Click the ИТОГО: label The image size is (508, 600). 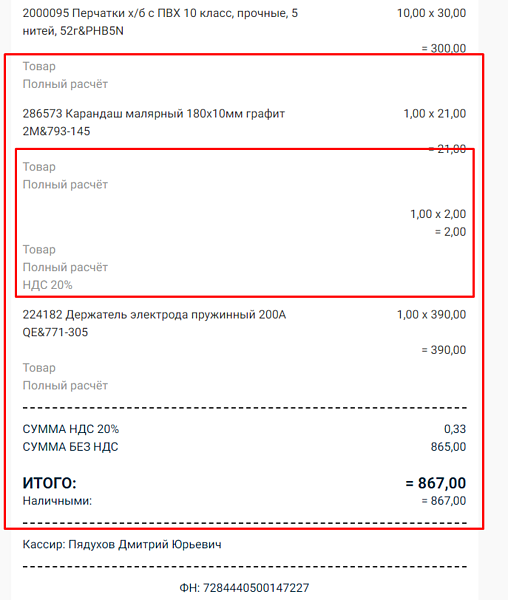pos(49,483)
